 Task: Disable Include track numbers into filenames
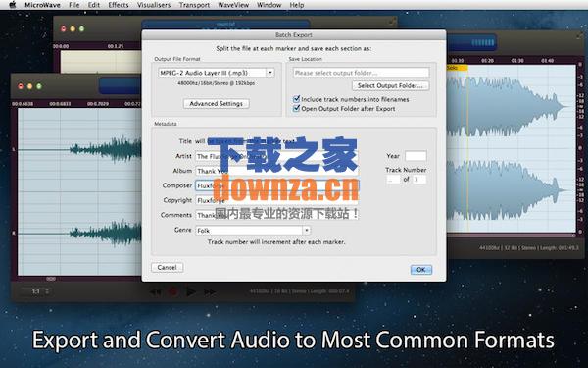[x=296, y=99]
